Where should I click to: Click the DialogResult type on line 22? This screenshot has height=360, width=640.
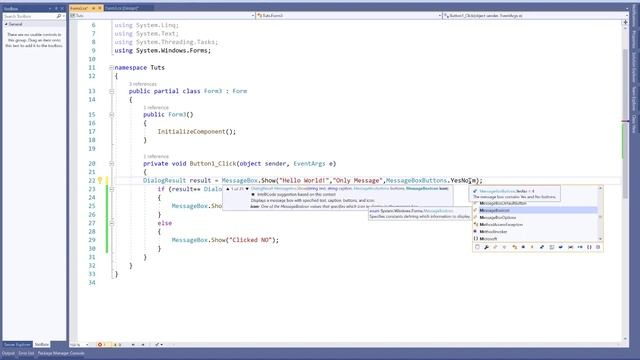coord(164,180)
